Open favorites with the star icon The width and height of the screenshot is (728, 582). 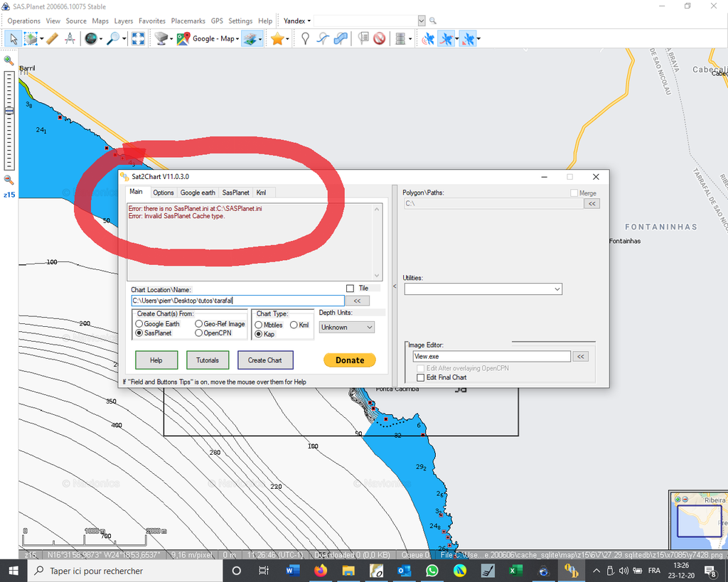tap(277, 39)
